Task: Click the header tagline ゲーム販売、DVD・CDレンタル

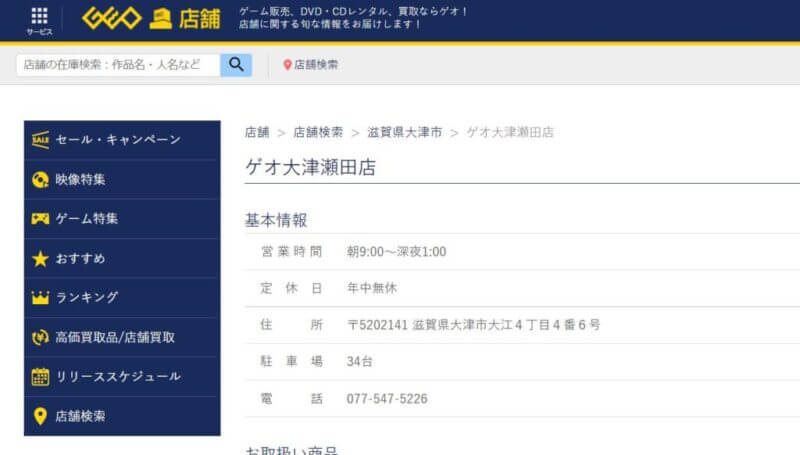Action: [x=353, y=11]
